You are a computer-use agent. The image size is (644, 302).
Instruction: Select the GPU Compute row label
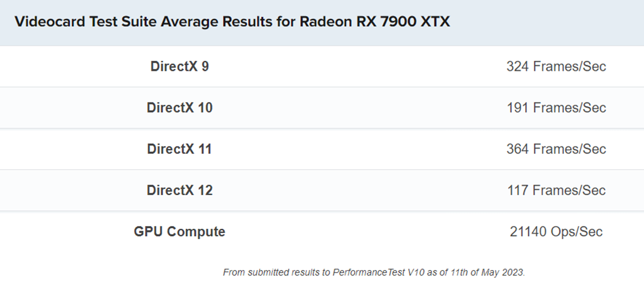tap(180, 232)
